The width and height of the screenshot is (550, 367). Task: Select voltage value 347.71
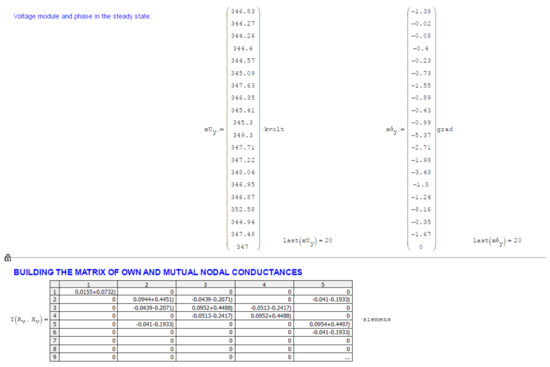pyautogui.click(x=243, y=147)
